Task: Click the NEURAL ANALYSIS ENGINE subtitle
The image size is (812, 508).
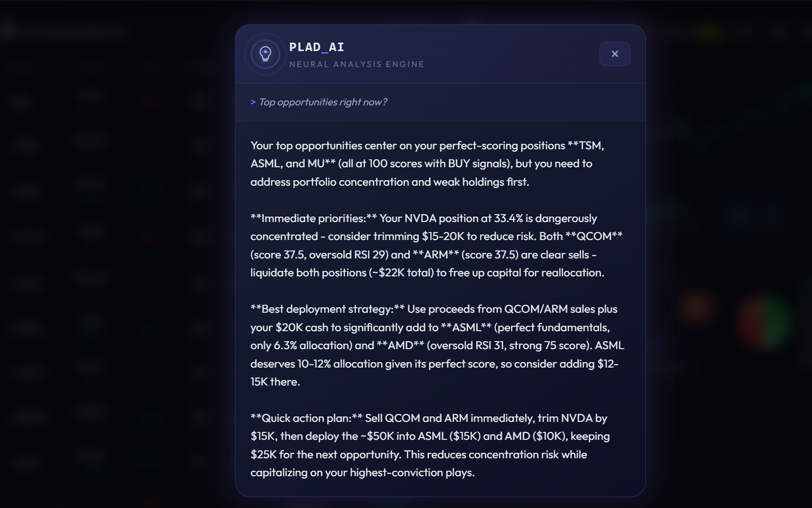Action: tap(357, 64)
